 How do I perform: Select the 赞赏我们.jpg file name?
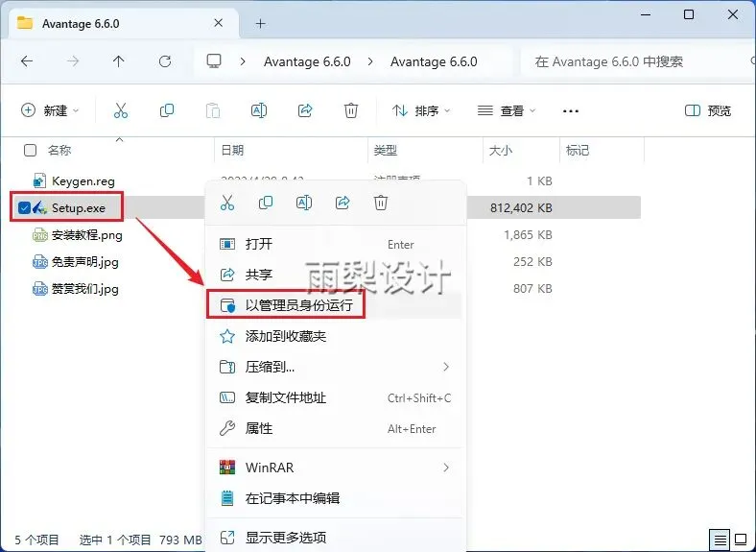tap(85, 290)
